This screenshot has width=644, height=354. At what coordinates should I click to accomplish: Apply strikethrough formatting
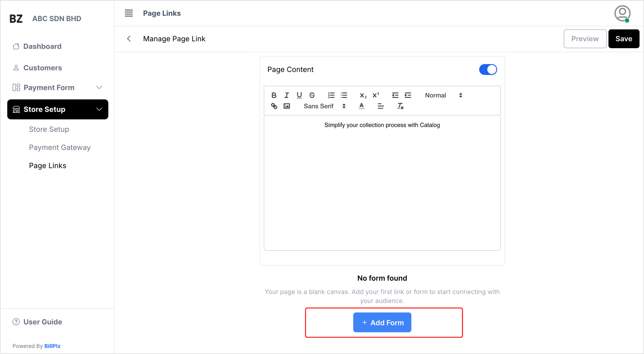(312, 95)
